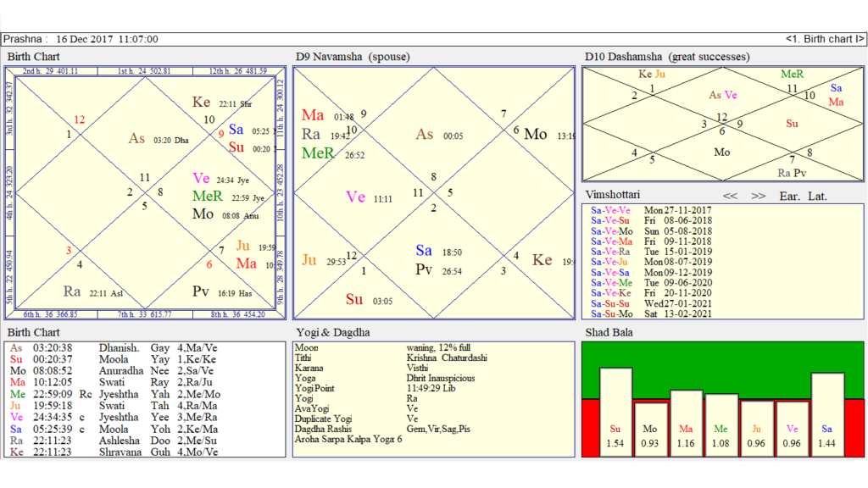Click 'Ke Ju' in the D10 Dashamsha chart
The image size is (868, 488).
click(x=652, y=75)
